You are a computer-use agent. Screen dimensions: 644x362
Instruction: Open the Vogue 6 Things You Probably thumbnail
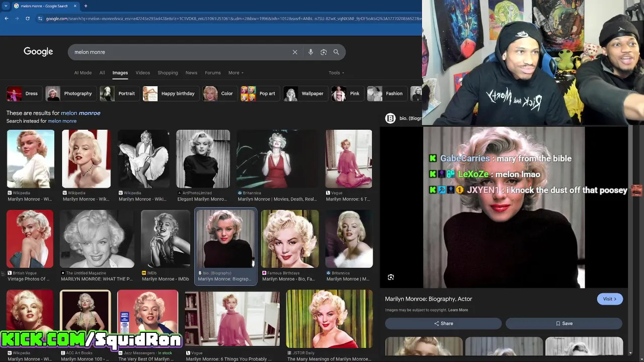pos(232,319)
